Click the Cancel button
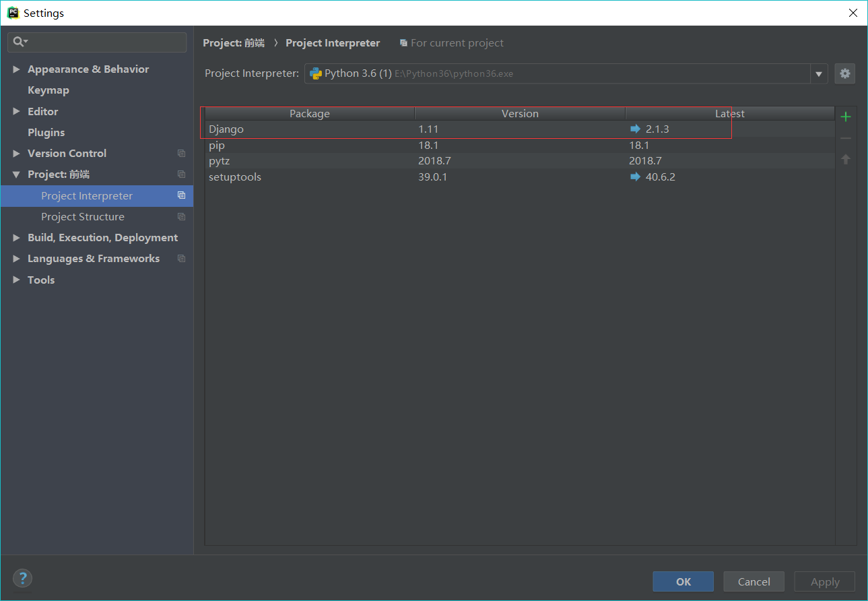 [x=754, y=581]
